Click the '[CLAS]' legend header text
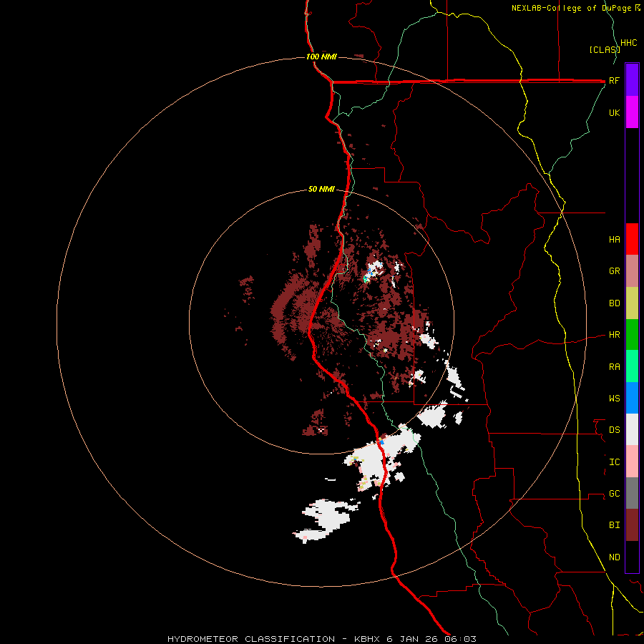 pyautogui.click(x=605, y=49)
